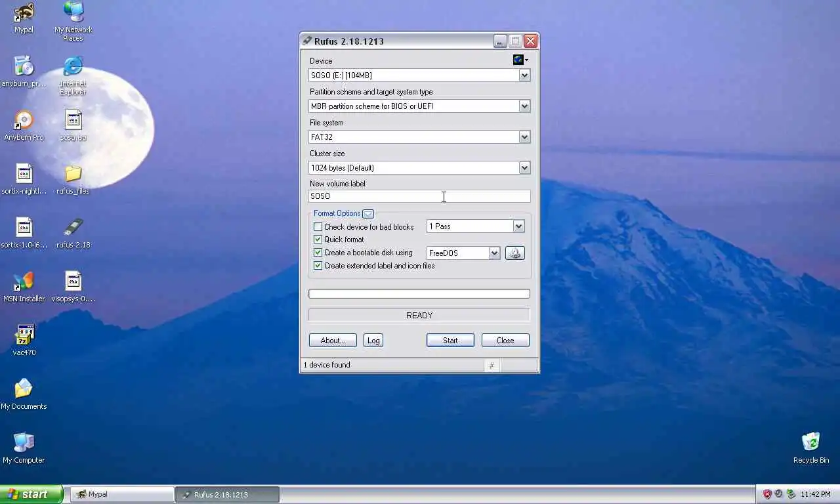Toggle Create extended label and icon files

(x=318, y=266)
